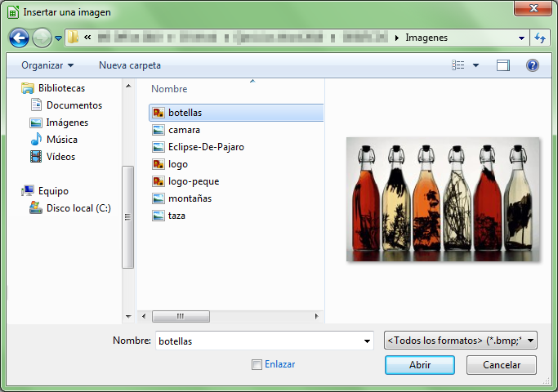This screenshot has height=392, width=558.
Task: Click the Equipo computer icon
Action: tap(28, 190)
